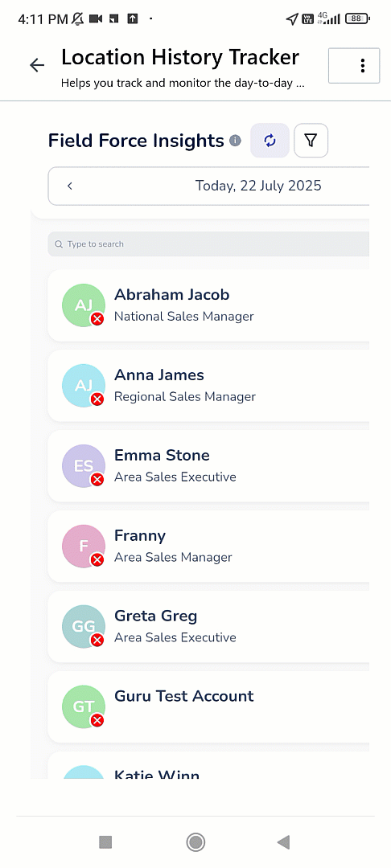Screen dimensions: 391x868
Task: Click the search magnifier icon
Action: tap(59, 244)
